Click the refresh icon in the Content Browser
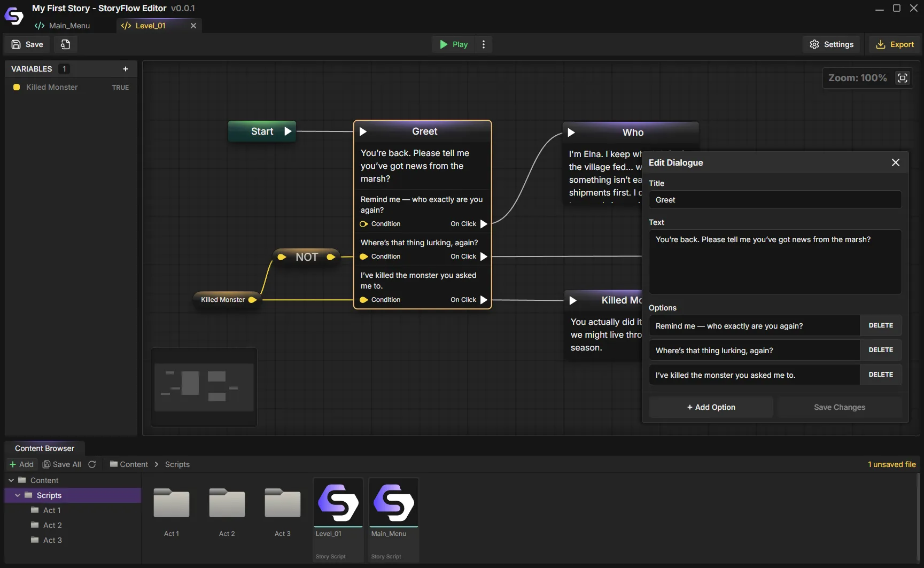This screenshot has height=568, width=924. tap(92, 464)
